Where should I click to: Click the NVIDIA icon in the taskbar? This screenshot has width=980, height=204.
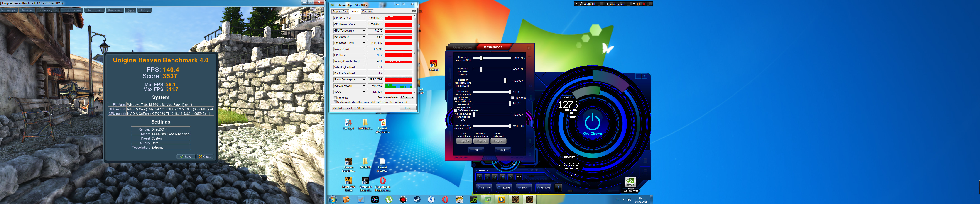tap(473, 199)
